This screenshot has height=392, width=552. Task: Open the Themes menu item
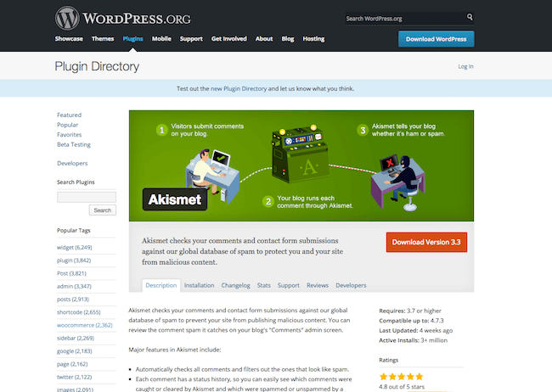[x=103, y=39]
